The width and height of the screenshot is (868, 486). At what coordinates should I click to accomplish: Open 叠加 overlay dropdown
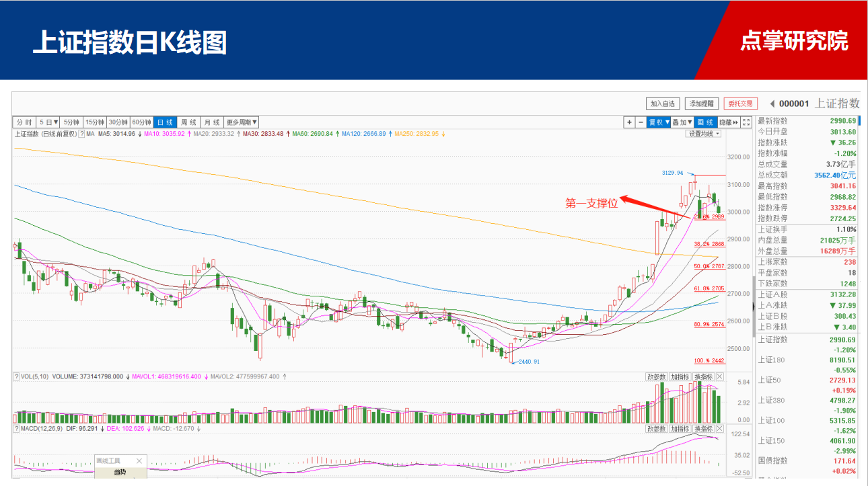683,122
